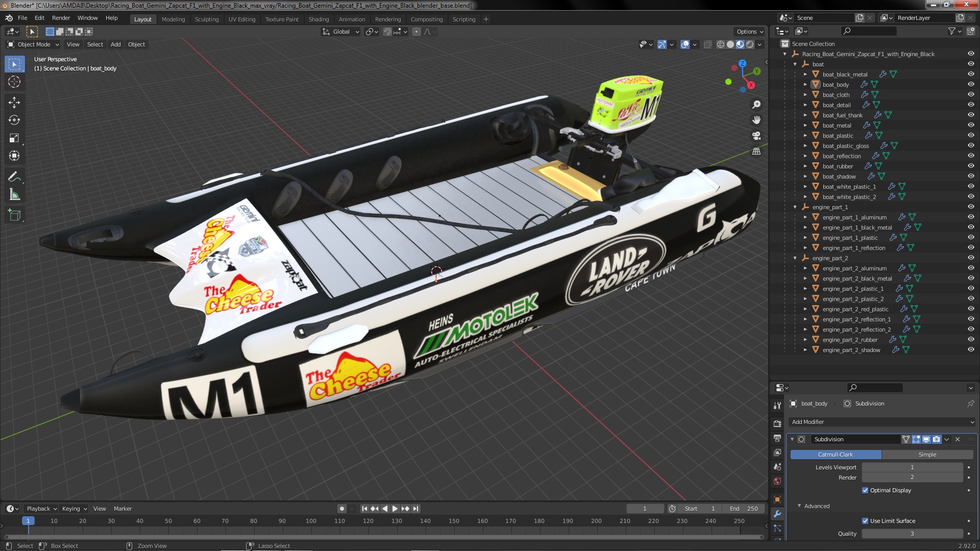Disable the Use Limit Surface checkbox
Viewport: 980px width, 551px height.
[x=865, y=521]
